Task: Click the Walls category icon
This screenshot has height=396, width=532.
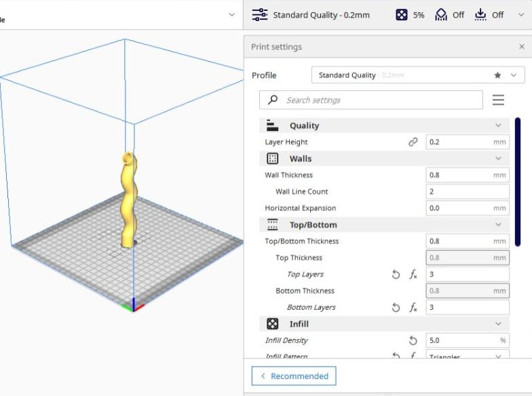Action: pyautogui.click(x=272, y=159)
